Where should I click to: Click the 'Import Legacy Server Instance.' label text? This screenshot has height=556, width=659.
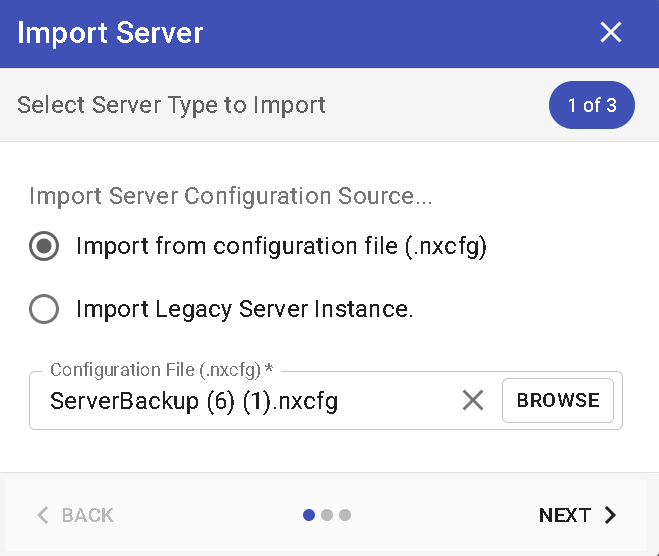click(x=244, y=310)
